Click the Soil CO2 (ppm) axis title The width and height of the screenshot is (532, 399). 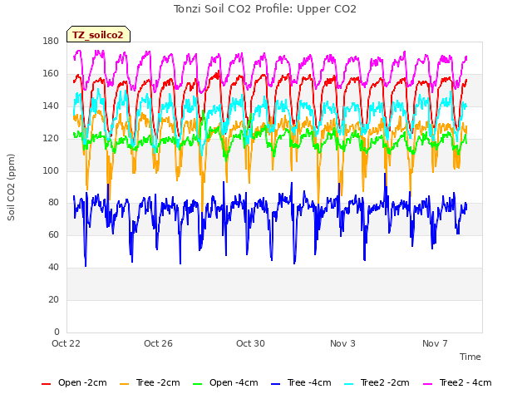(x=11, y=187)
